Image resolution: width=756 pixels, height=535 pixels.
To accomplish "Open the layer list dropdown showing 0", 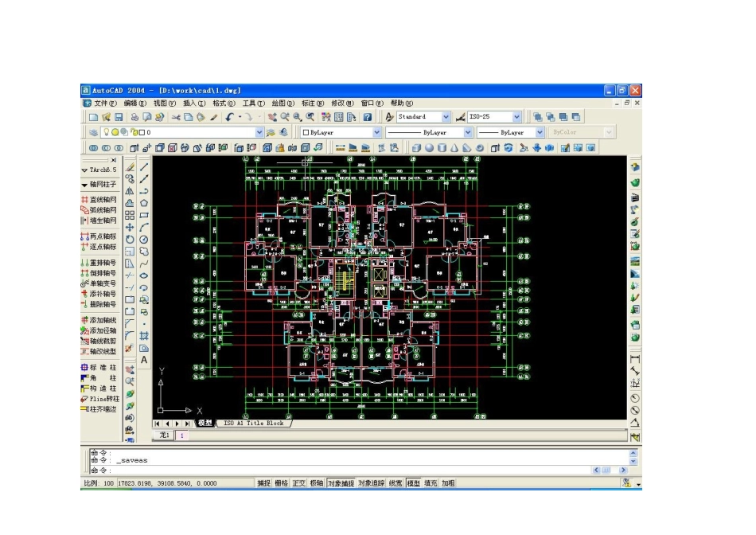I will [x=259, y=132].
